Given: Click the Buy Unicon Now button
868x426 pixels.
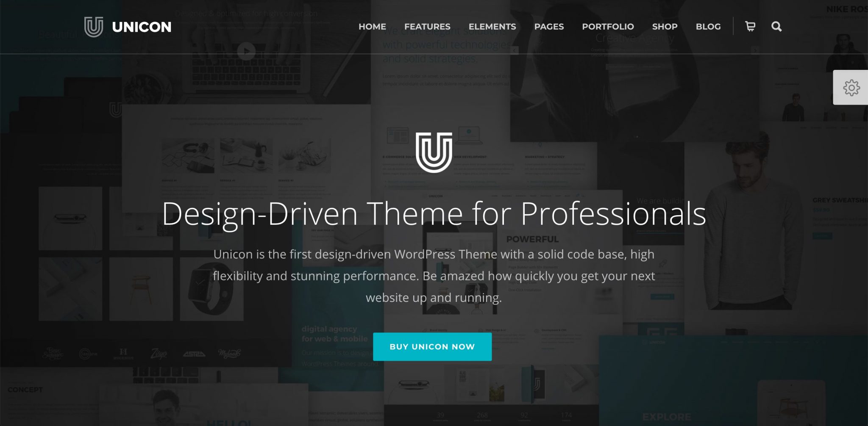Looking at the screenshot, I should (x=432, y=347).
